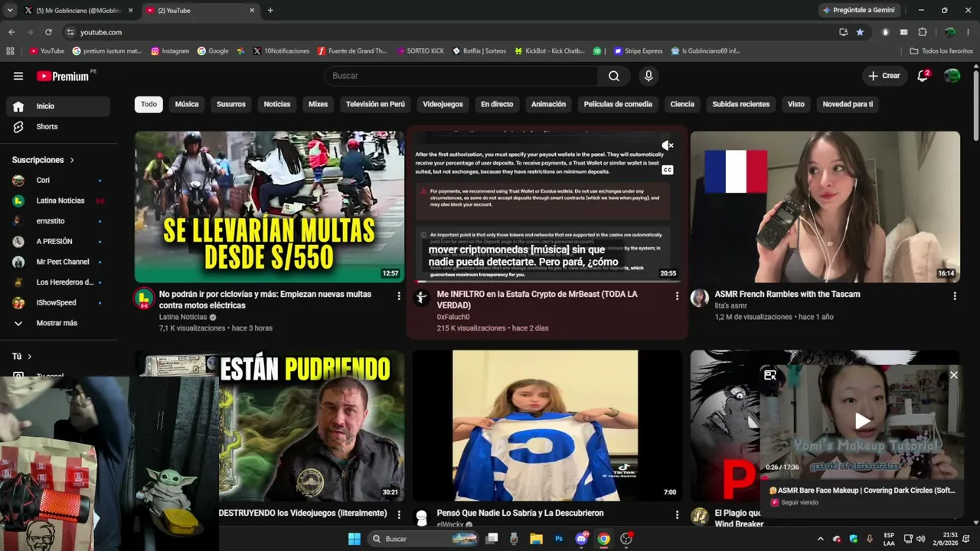Go back in Chrome
The image size is (980, 551).
tap(11, 32)
